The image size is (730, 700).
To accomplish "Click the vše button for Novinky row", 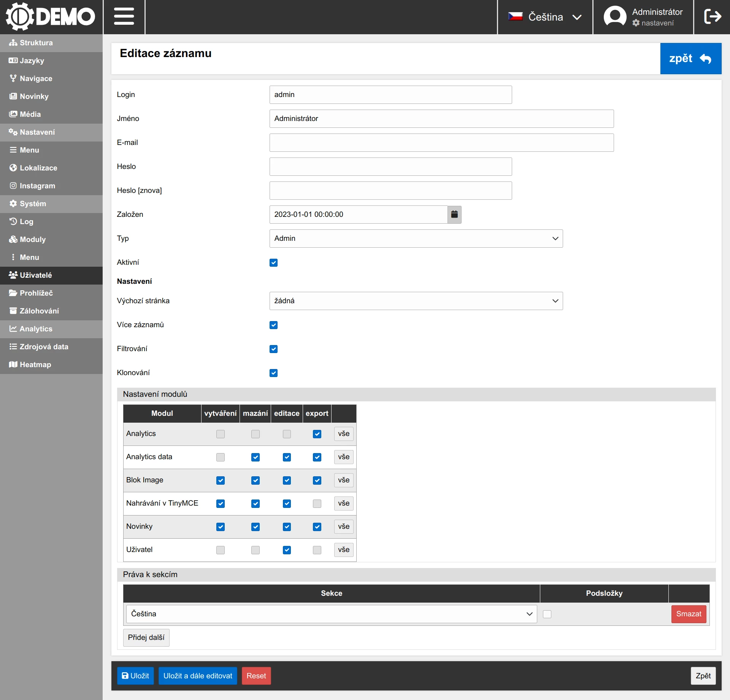I will pos(344,527).
